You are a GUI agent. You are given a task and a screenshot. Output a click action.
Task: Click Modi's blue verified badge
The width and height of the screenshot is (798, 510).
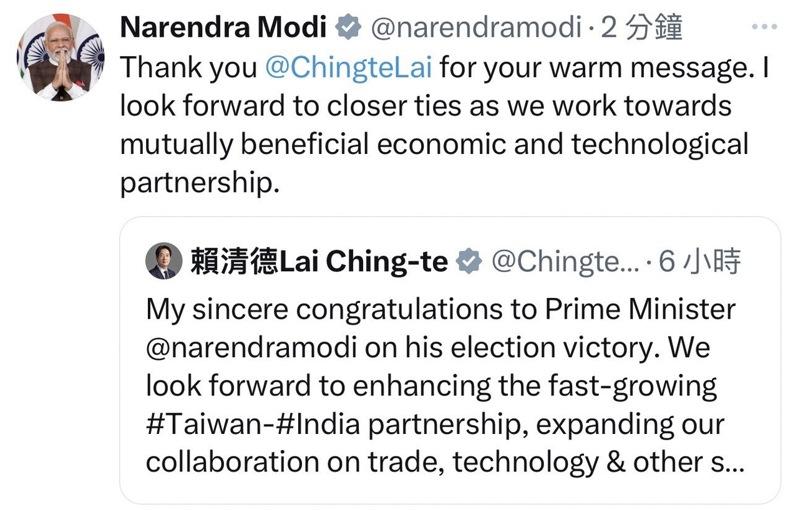pos(348,27)
